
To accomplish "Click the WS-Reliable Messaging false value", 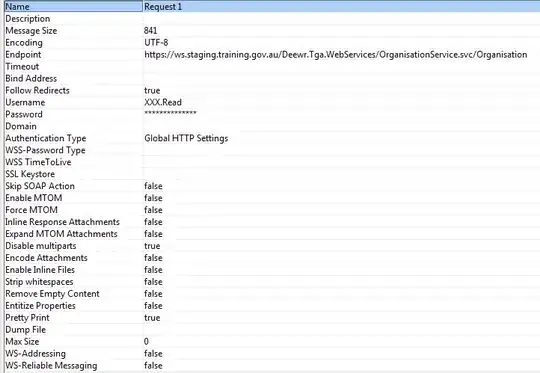I will click(153, 366).
